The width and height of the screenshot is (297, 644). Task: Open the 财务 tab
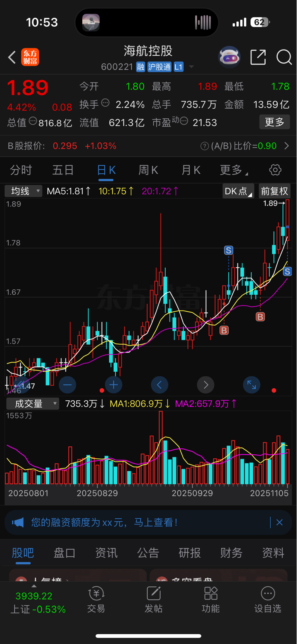coord(231,553)
